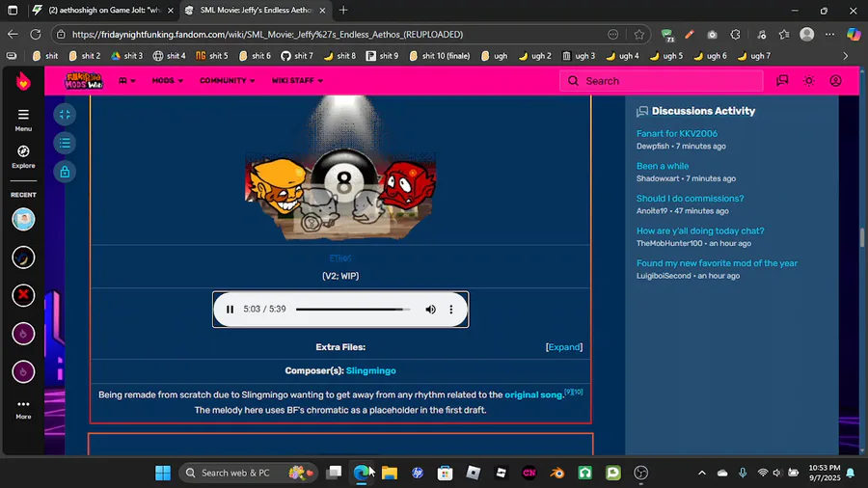Toggle wiki light/dark theme
The image size is (868, 488).
[x=809, y=81]
